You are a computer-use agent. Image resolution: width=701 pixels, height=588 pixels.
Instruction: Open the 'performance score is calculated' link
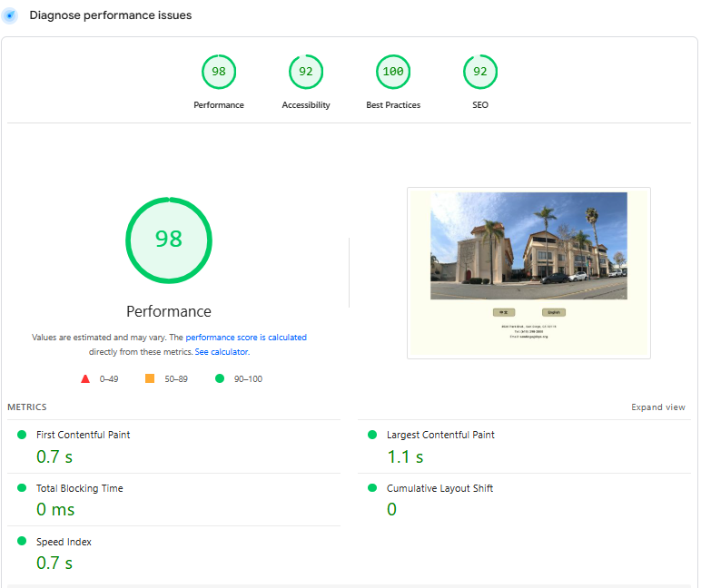(x=246, y=338)
